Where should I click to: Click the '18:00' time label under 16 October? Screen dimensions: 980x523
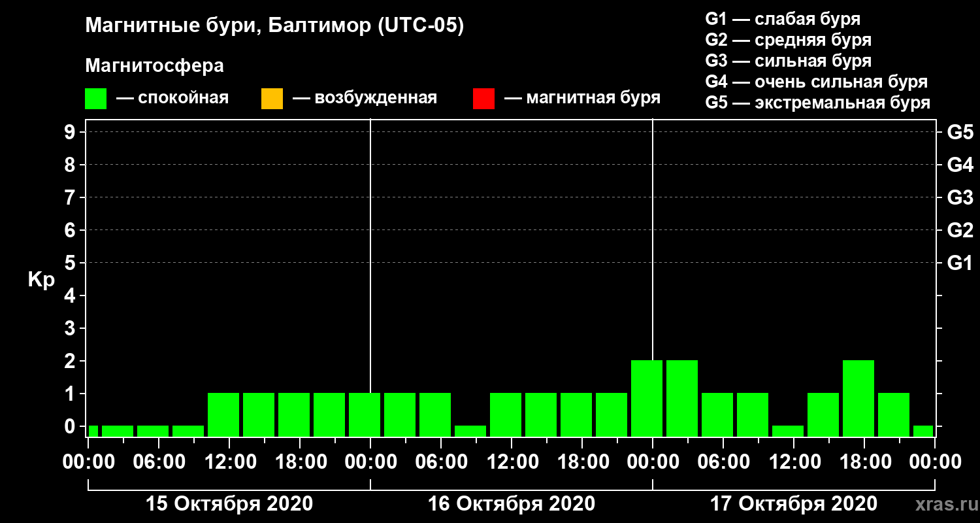582,463
